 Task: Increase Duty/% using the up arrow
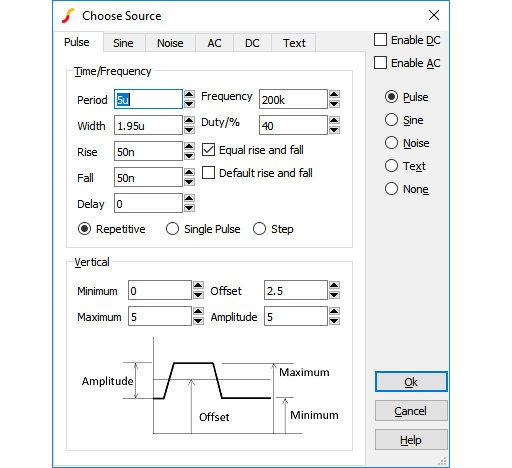tap(334, 121)
